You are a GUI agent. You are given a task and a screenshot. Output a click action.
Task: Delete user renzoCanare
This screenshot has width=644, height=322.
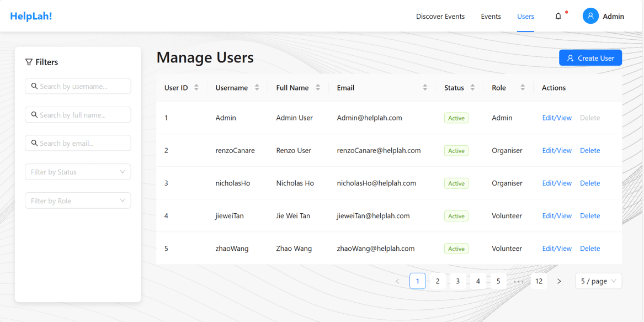590,151
